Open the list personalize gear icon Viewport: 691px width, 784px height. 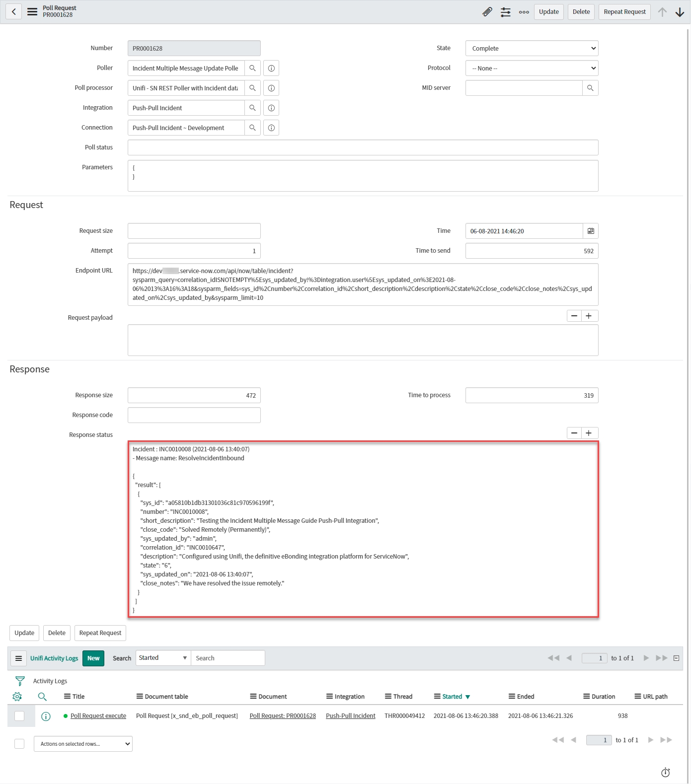click(x=17, y=697)
